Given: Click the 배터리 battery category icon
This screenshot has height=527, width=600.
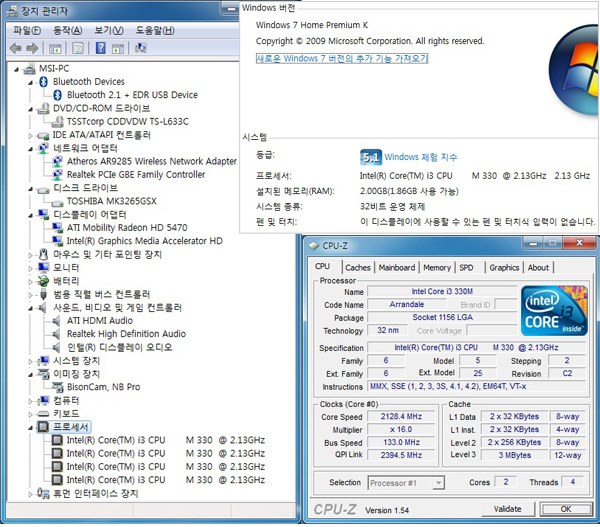Looking at the screenshot, I should (x=43, y=281).
